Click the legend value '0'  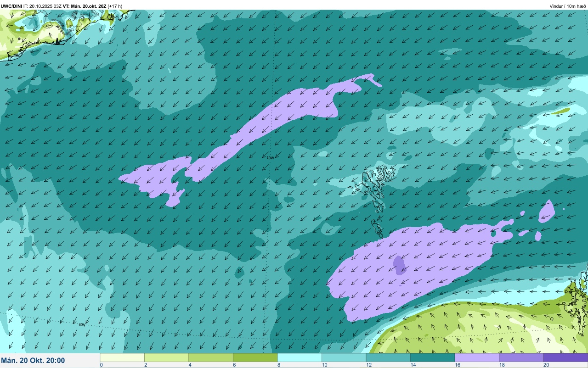101,365
